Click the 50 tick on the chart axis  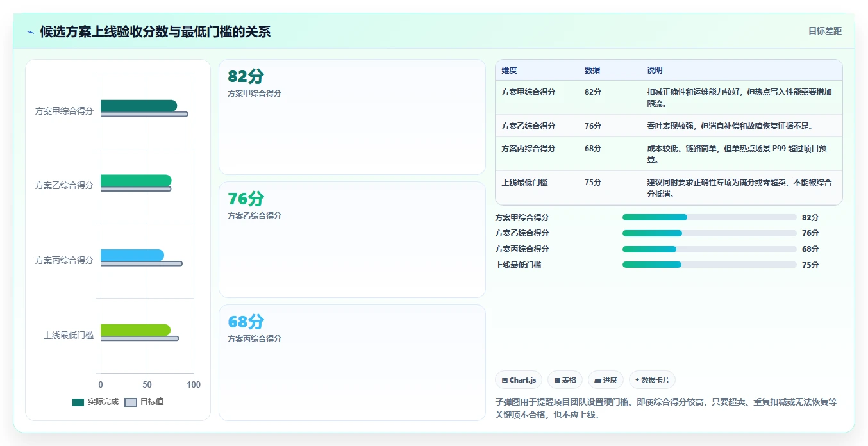click(147, 384)
